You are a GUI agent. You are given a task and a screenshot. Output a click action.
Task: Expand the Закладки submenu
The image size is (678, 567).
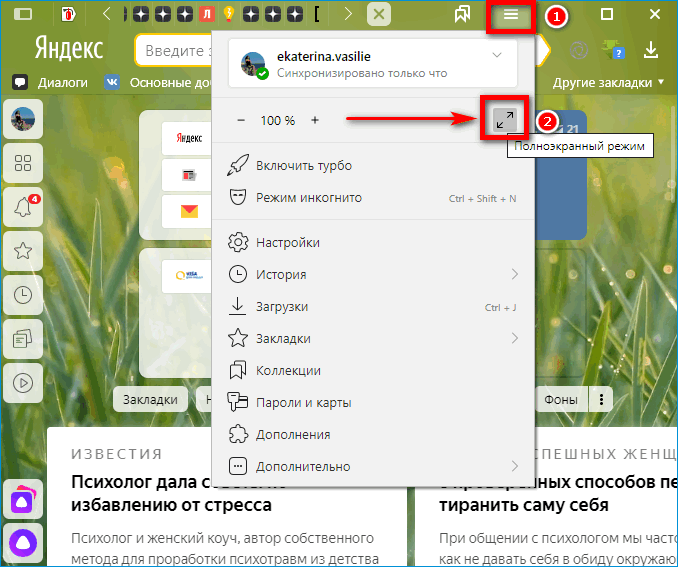click(x=373, y=338)
